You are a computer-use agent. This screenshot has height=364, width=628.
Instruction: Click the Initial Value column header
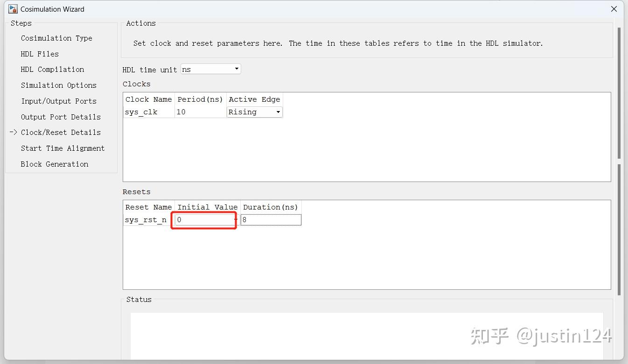(208, 207)
